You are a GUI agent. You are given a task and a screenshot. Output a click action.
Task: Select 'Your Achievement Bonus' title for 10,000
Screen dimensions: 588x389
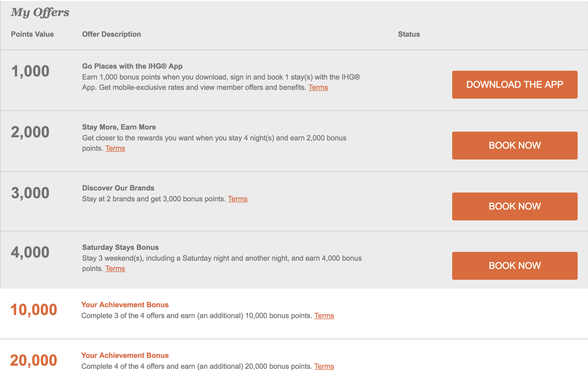(x=125, y=305)
